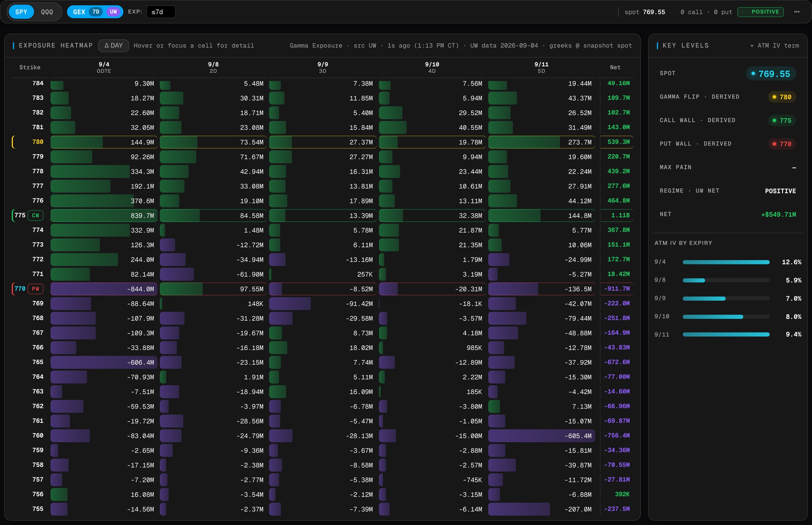Click the 9/4 ATM IV bar

tap(726, 262)
